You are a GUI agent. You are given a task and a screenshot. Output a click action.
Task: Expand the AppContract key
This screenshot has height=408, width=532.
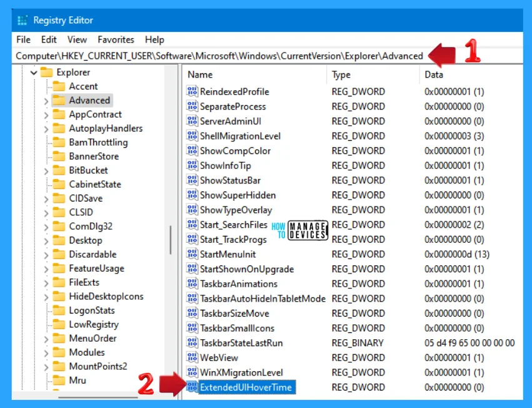(x=46, y=115)
